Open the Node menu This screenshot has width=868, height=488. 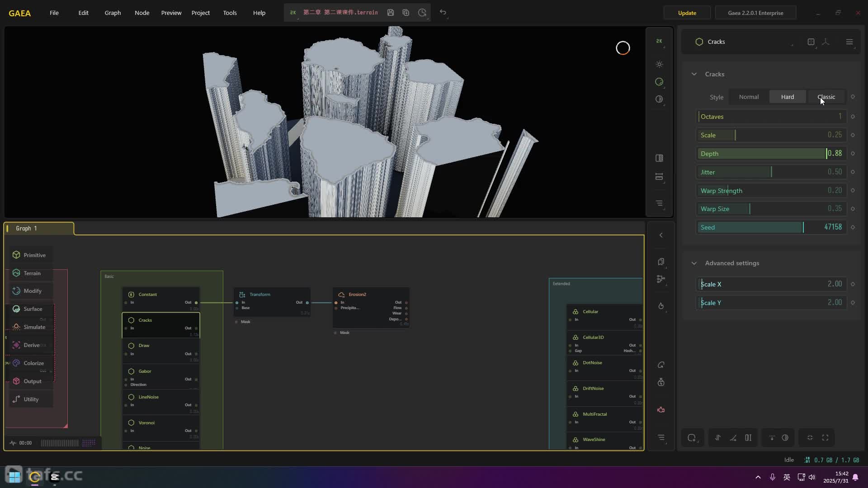coord(142,13)
